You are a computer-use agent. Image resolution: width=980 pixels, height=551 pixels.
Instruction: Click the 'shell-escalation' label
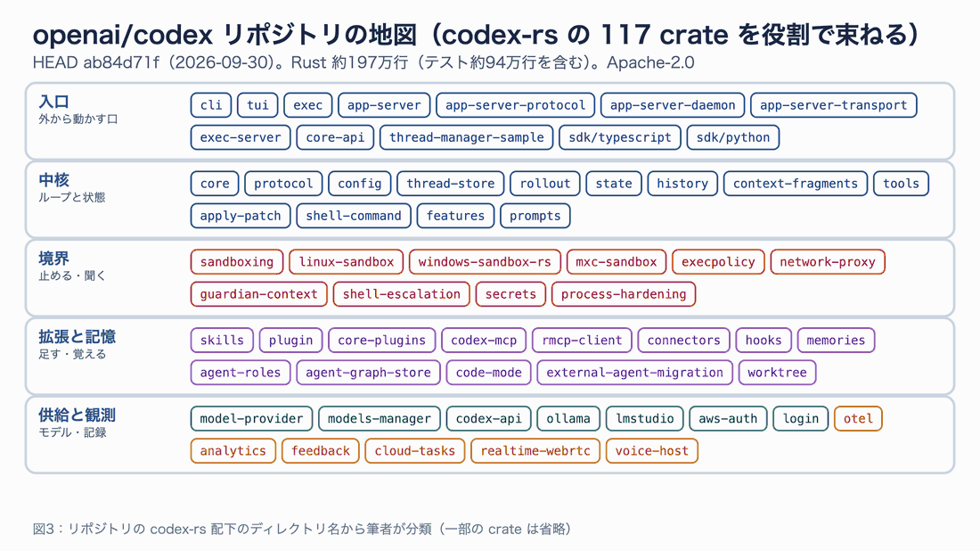click(x=401, y=294)
